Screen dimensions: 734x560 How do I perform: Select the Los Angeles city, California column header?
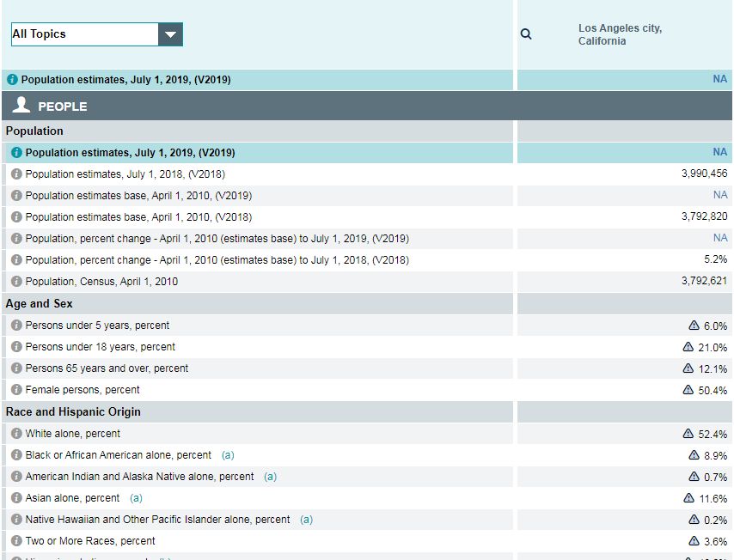[620, 35]
